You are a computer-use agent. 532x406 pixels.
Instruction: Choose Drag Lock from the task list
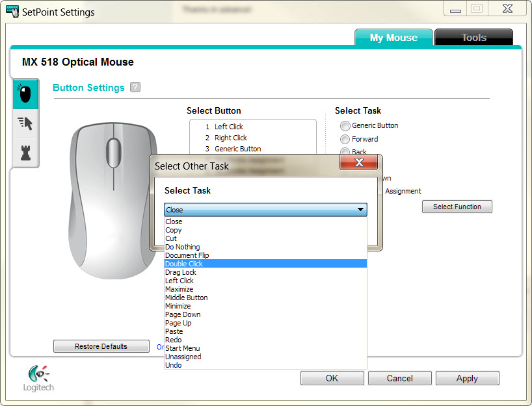tap(265, 272)
